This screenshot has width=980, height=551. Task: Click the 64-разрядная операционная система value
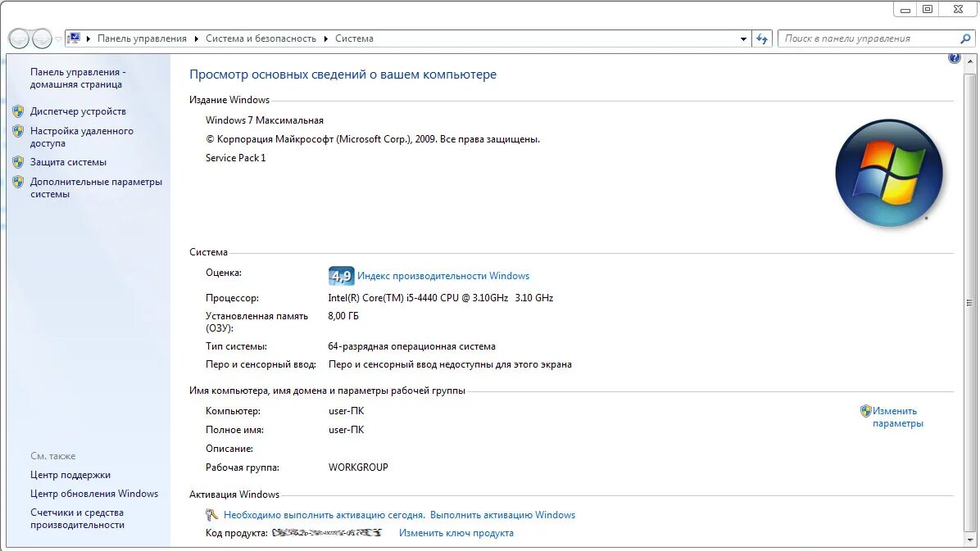(x=412, y=346)
